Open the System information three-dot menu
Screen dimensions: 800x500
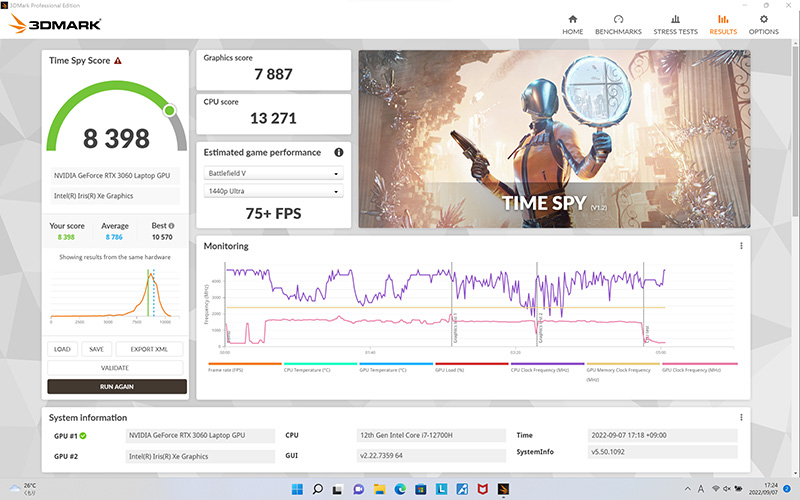[x=741, y=417]
